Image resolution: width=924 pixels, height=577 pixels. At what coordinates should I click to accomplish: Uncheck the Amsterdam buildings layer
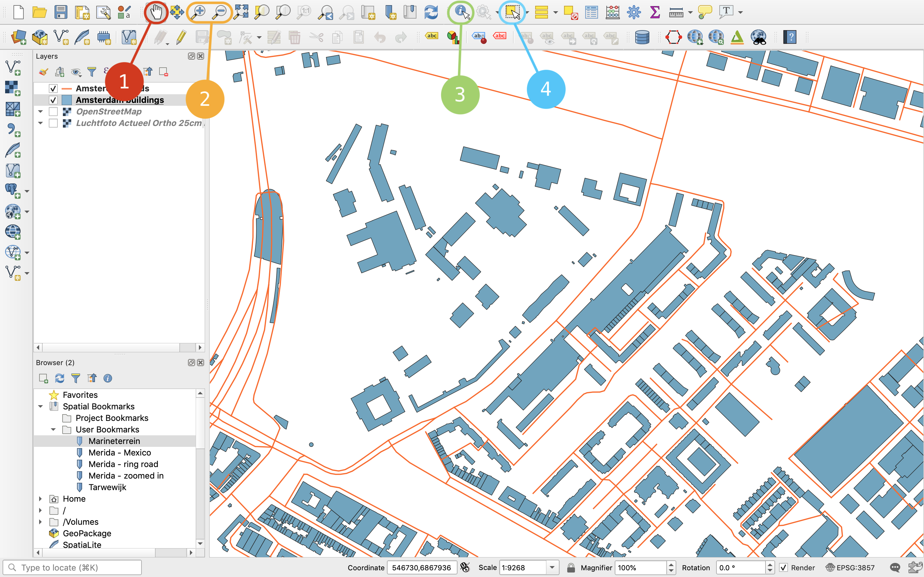(x=53, y=100)
